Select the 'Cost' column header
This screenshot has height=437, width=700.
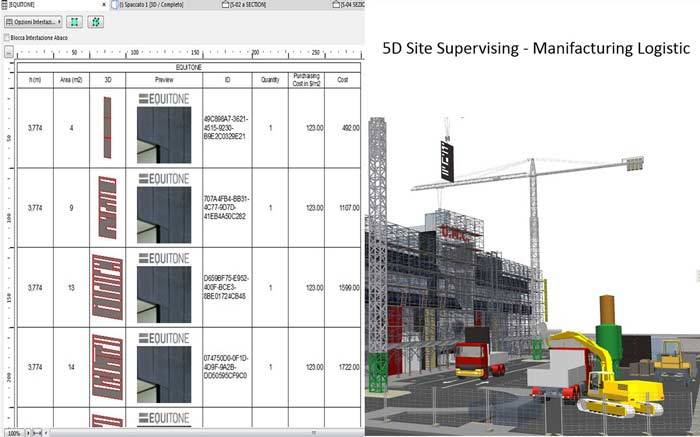(x=342, y=80)
